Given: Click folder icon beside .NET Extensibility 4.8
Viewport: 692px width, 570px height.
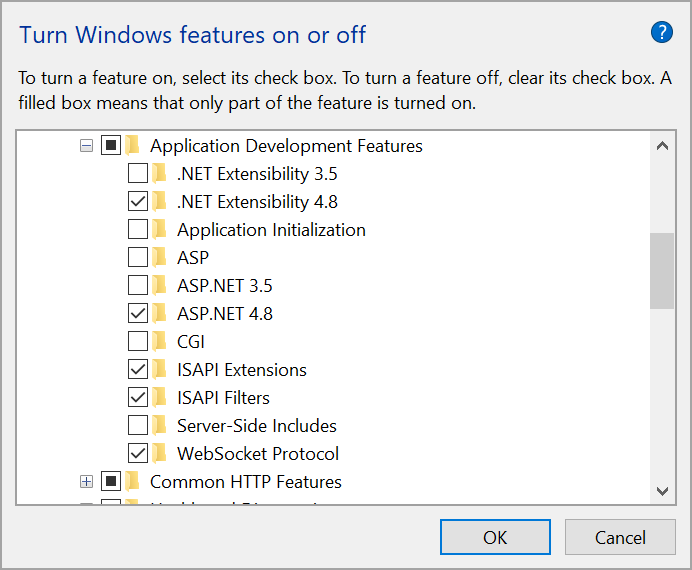Looking at the screenshot, I should click(x=159, y=202).
